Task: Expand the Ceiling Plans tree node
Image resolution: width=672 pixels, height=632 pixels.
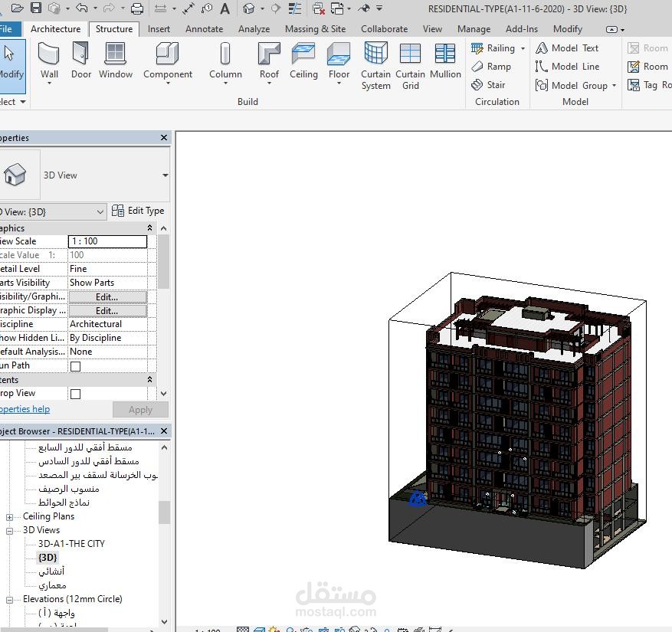Action: (9, 517)
